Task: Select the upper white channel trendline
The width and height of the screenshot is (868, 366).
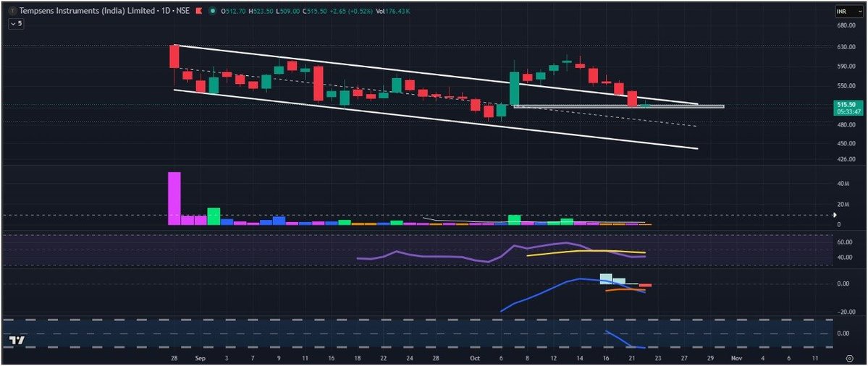Action: point(437,75)
